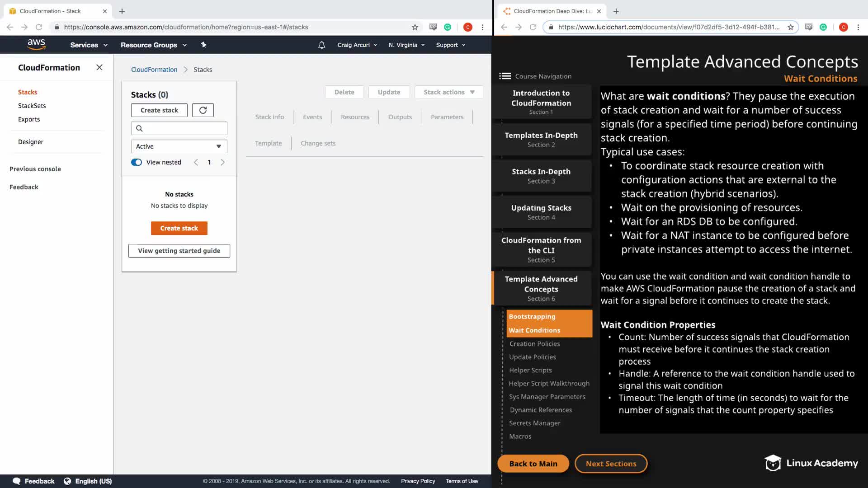Select Creation Policies in course navigation

[x=534, y=344]
